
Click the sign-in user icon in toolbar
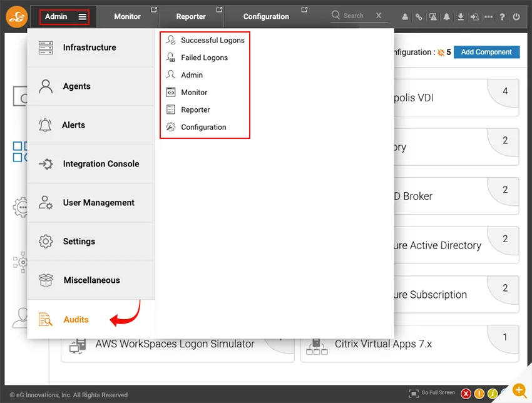click(x=474, y=17)
